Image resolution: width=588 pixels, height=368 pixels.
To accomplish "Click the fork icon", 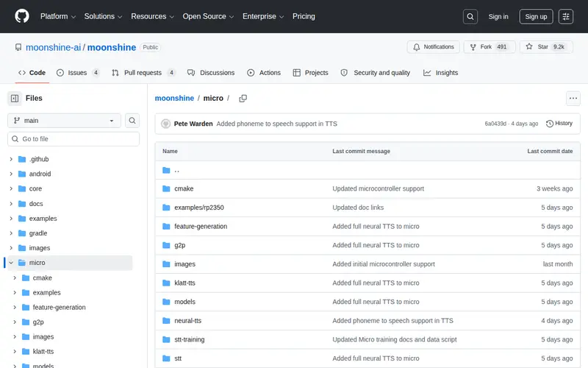I will [473, 47].
